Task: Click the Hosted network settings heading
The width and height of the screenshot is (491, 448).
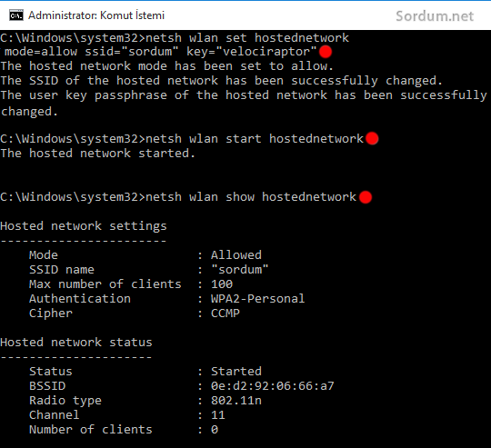Action: point(84,226)
